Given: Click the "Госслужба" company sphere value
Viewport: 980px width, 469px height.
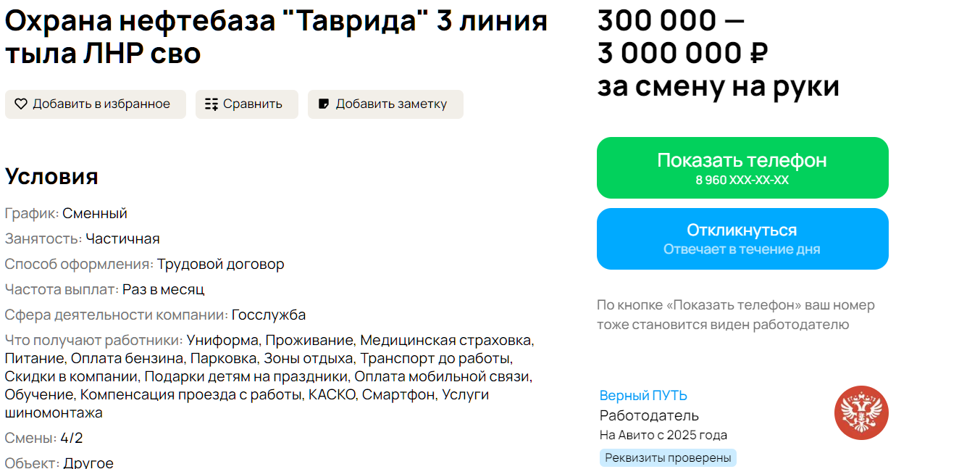Looking at the screenshot, I should pyautogui.click(x=269, y=315).
